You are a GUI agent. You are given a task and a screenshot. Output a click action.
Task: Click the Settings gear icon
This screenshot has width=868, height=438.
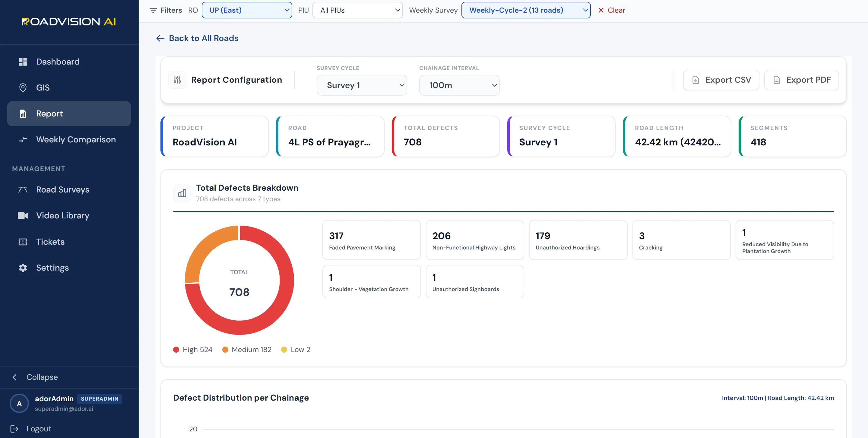click(x=23, y=268)
